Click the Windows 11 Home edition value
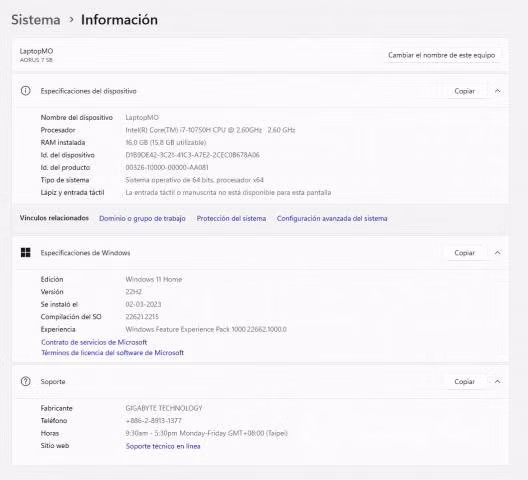This screenshot has width=528, height=480. tap(154, 279)
